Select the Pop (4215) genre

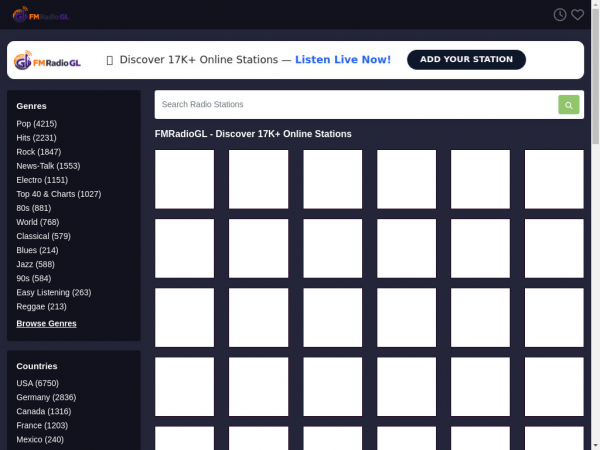(x=37, y=123)
